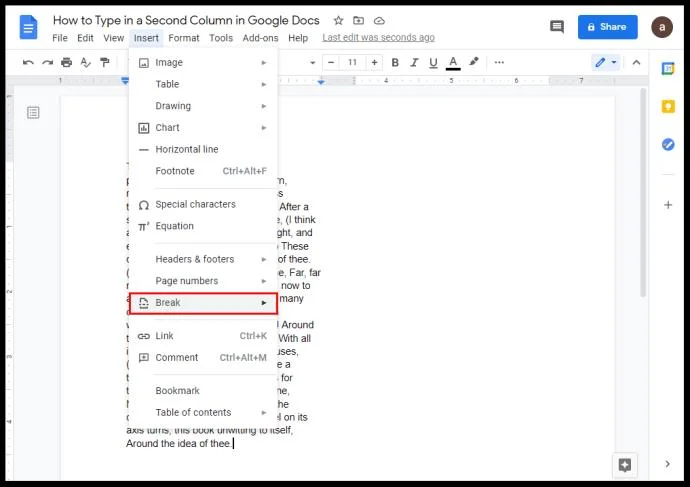Expand the Chart submenu
Image resolution: width=690 pixels, height=487 pixels.
(x=203, y=128)
